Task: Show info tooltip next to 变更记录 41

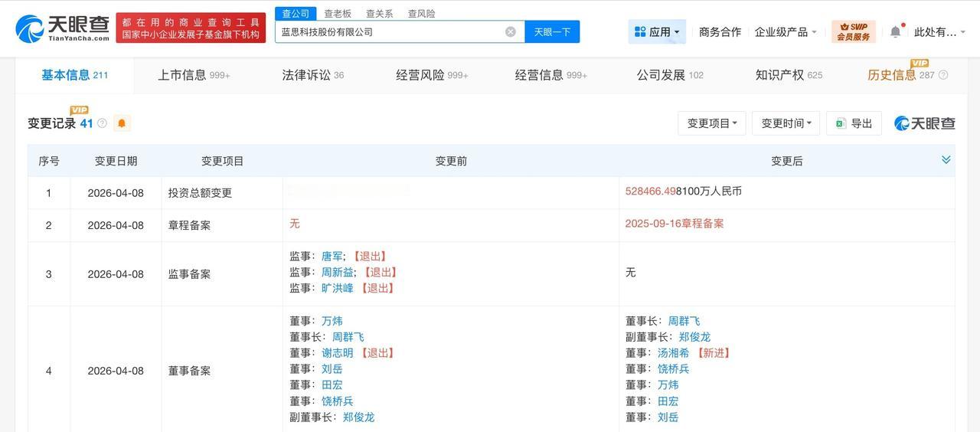Action: [x=103, y=123]
